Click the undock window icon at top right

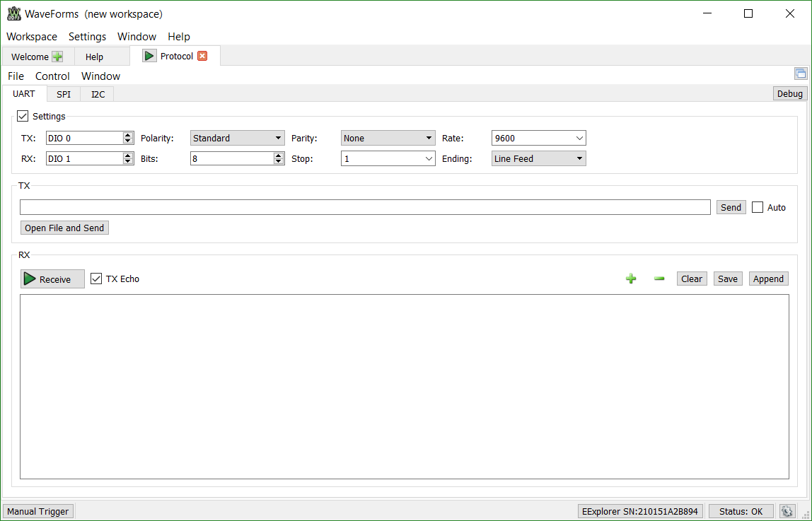tap(801, 74)
